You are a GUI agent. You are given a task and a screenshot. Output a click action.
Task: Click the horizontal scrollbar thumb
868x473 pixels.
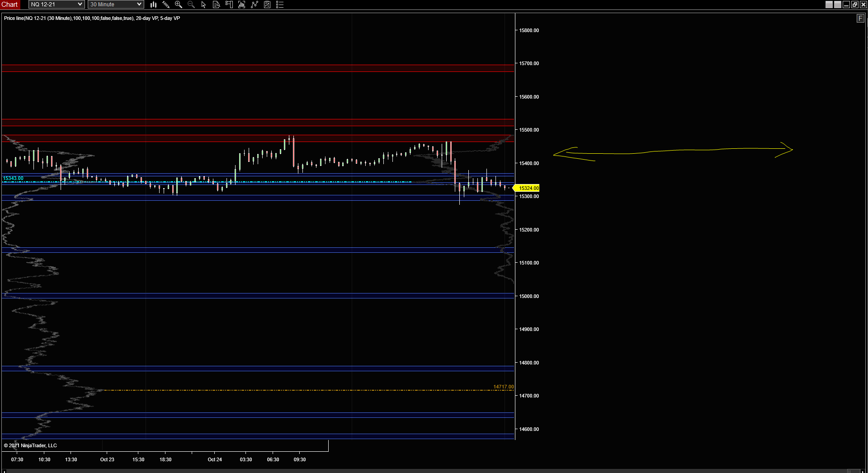[x=853, y=471]
